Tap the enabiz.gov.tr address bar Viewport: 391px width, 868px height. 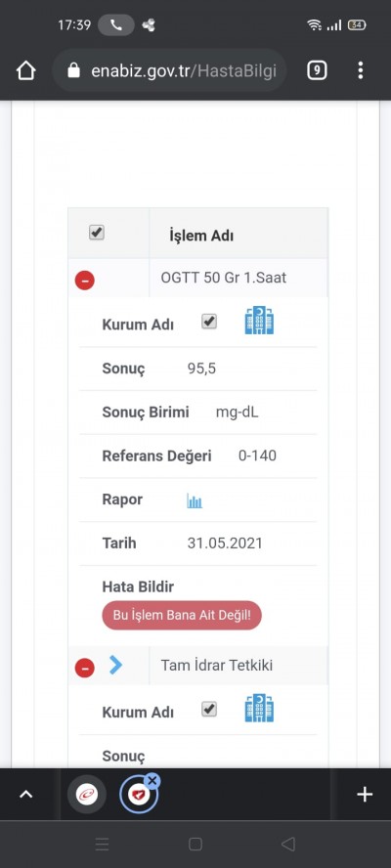pyautogui.click(x=169, y=70)
